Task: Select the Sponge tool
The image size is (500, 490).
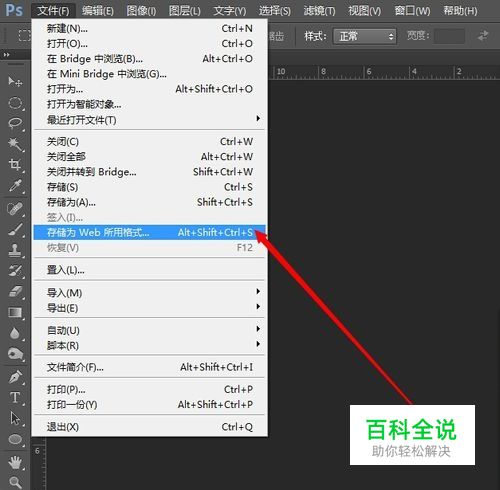Action: 15,354
